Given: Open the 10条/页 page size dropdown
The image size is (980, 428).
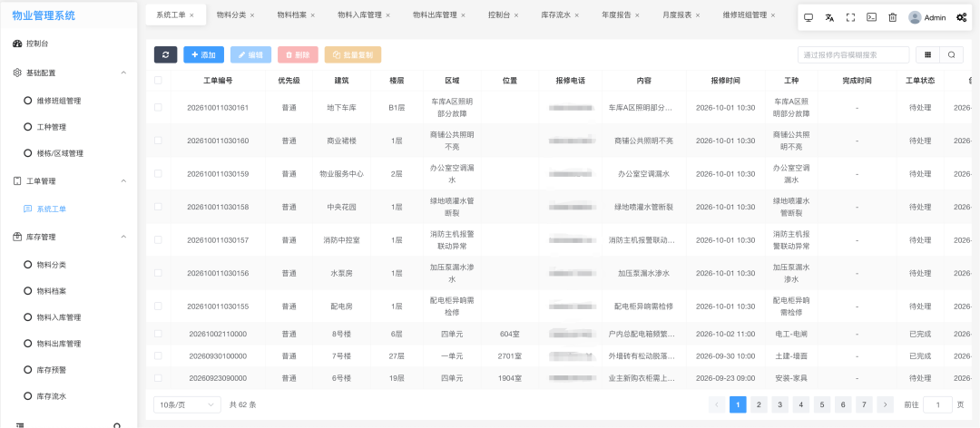Looking at the screenshot, I should [x=187, y=405].
